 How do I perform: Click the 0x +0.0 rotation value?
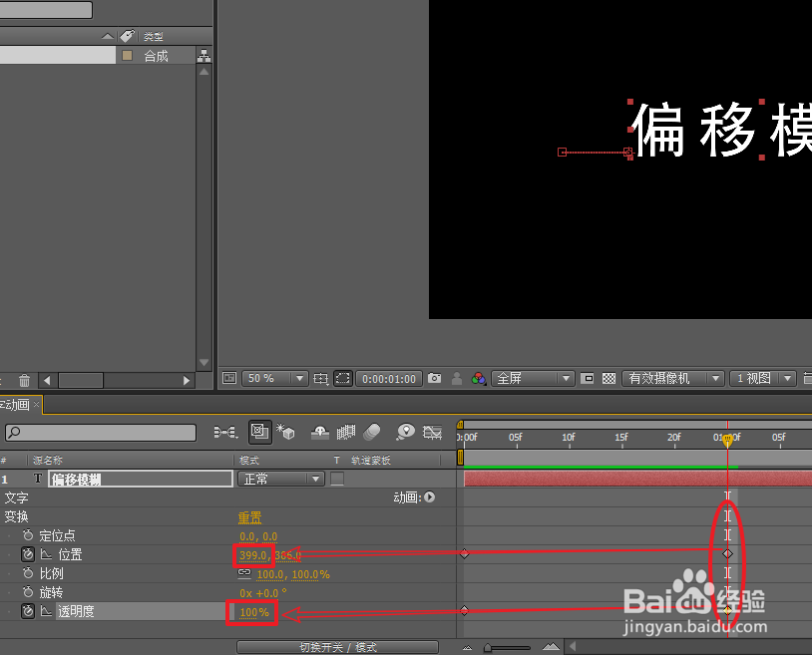click(x=262, y=593)
